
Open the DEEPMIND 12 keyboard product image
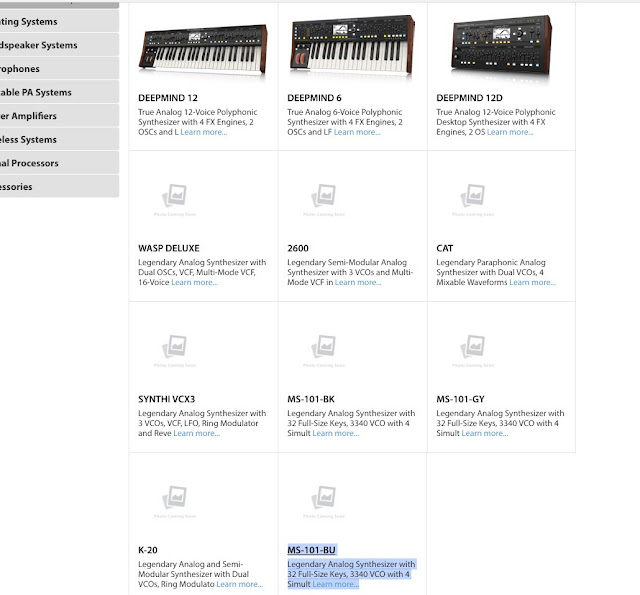(203, 51)
